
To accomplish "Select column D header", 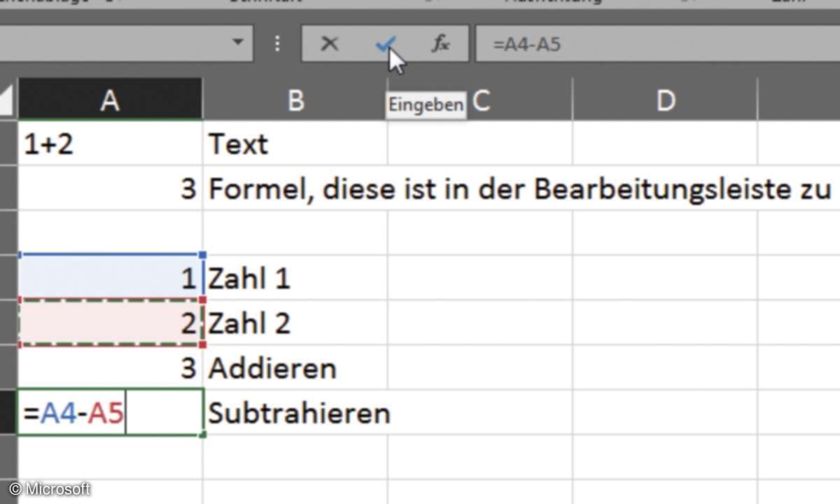I will (x=664, y=101).
